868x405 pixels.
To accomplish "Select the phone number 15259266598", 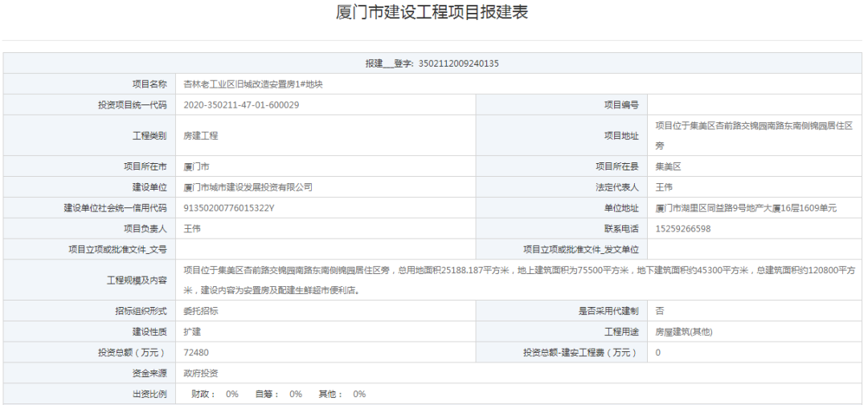I will click(x=683, y=228).
